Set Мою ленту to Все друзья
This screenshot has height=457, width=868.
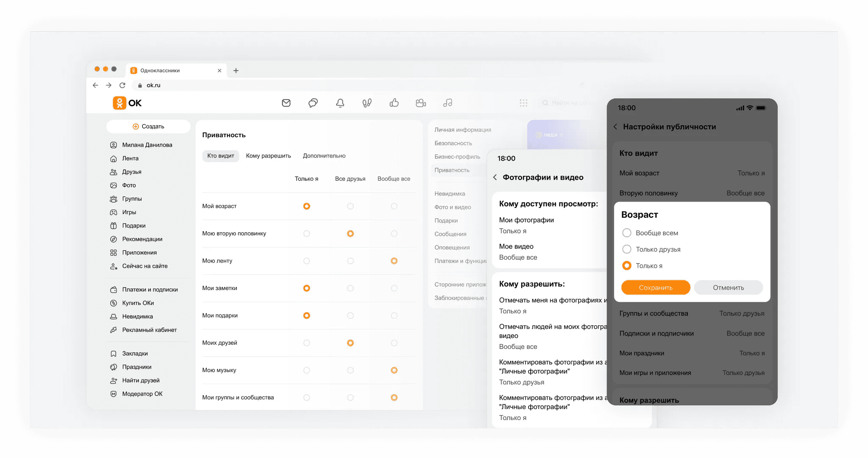click(351, 261)
